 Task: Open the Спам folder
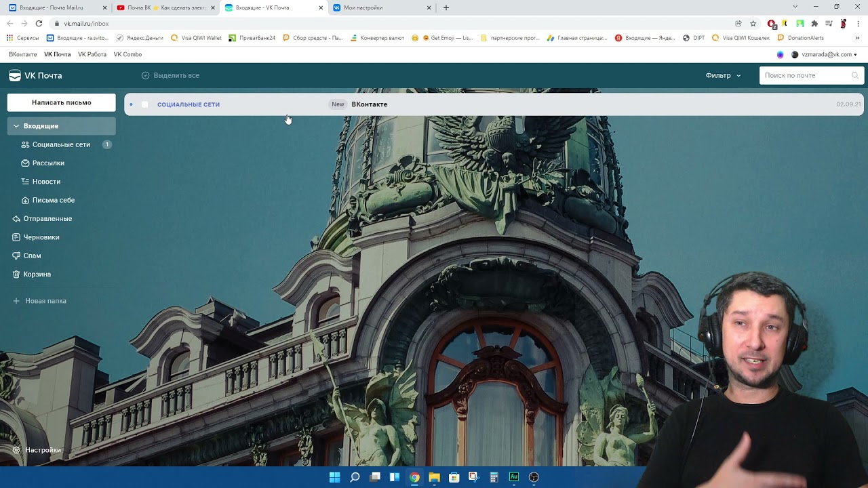pos(32,256)
